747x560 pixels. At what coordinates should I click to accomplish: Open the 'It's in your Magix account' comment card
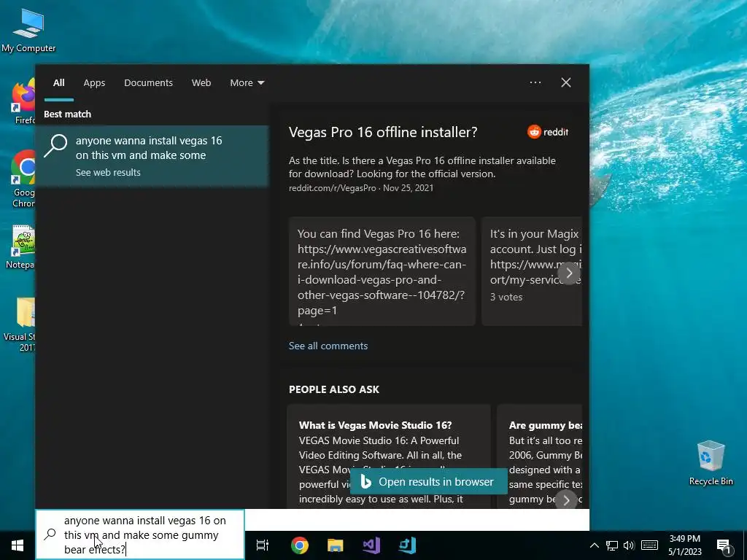coord(532,271)
